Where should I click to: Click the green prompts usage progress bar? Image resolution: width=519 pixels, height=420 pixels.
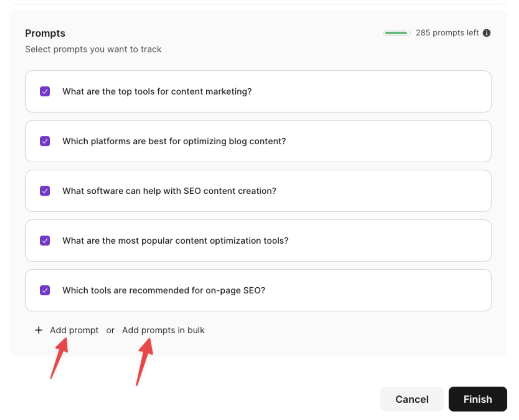click(397, 33)
